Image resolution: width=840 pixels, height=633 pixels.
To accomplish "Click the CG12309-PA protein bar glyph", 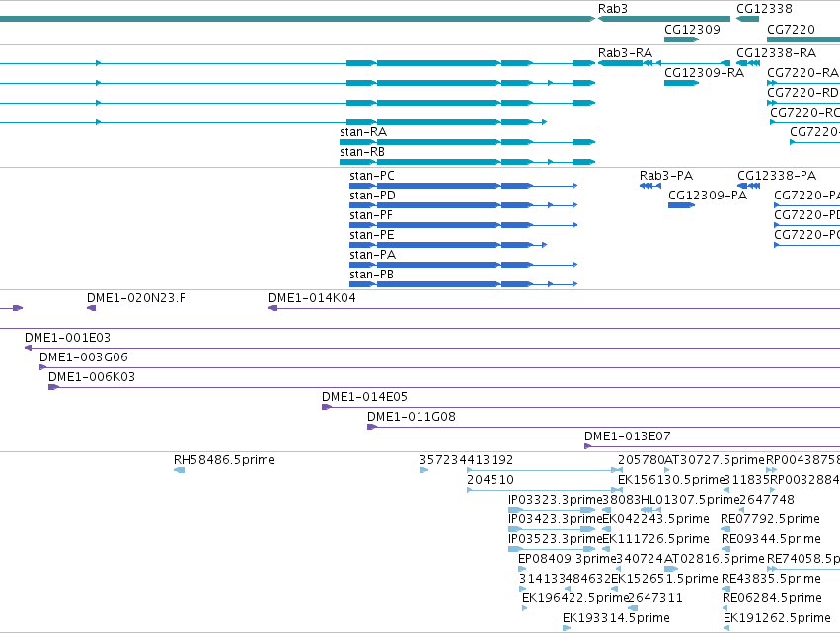I will click(681, 205).
